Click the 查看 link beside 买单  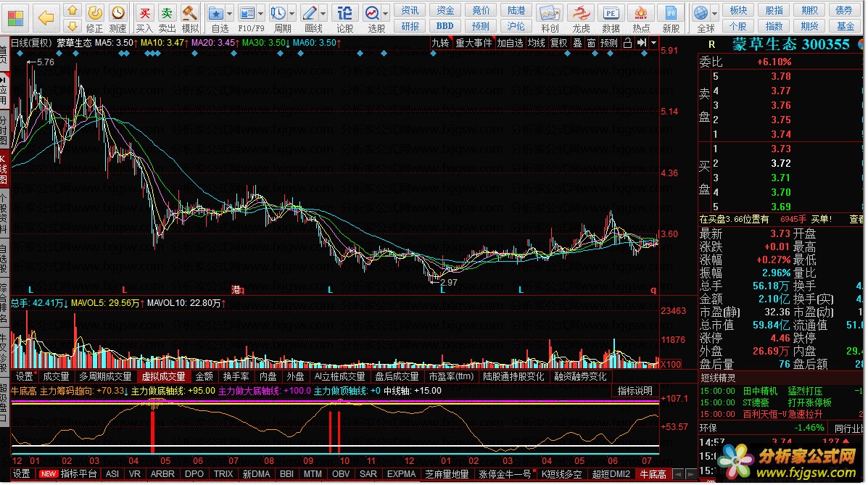[856, 219]
